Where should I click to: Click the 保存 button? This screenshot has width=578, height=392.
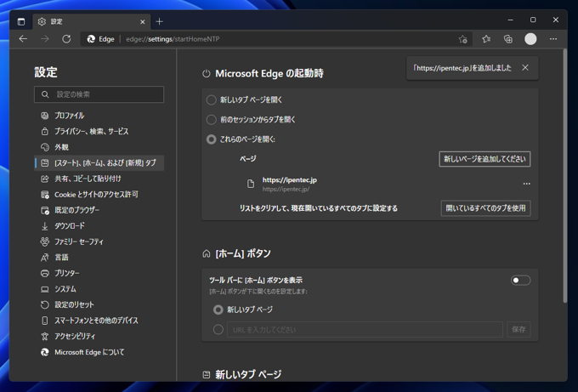(518, 329)
